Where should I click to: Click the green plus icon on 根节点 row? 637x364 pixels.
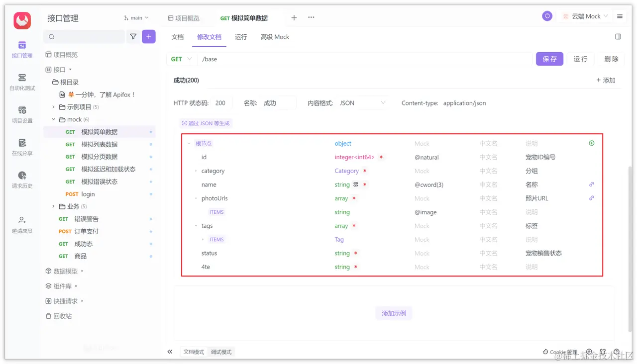591,143
